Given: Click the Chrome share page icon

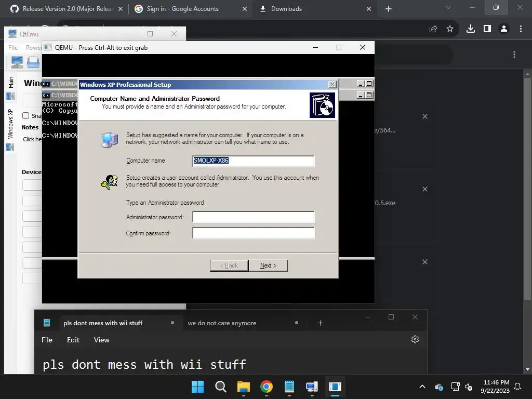Looking at the screenshot, I should [433, 29].
